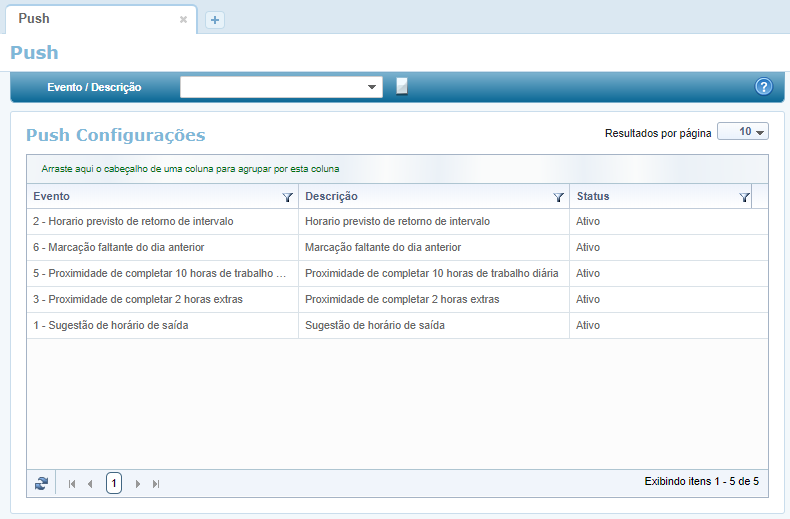Open the Descrição column filter icon
Screen dimensions: 790x519
click(559, 198)
